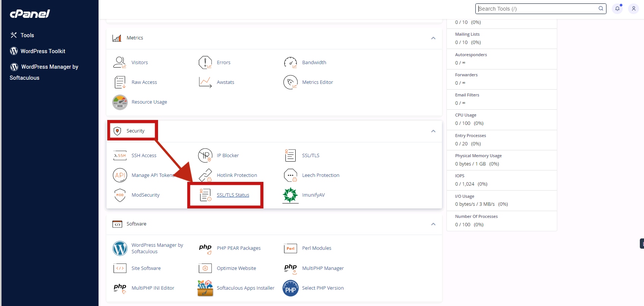Click the cPanel logo
Viewport: 644px width, 306px height.
(30, 14)
